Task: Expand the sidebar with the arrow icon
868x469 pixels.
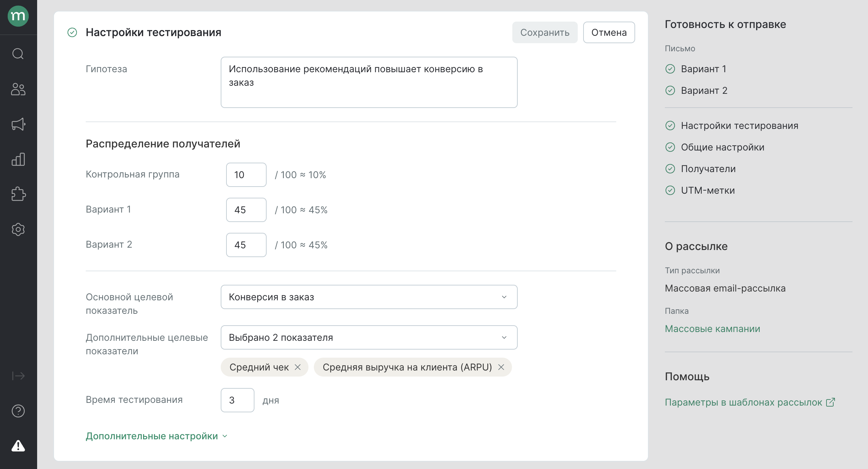Action: [x=18, y=376]
